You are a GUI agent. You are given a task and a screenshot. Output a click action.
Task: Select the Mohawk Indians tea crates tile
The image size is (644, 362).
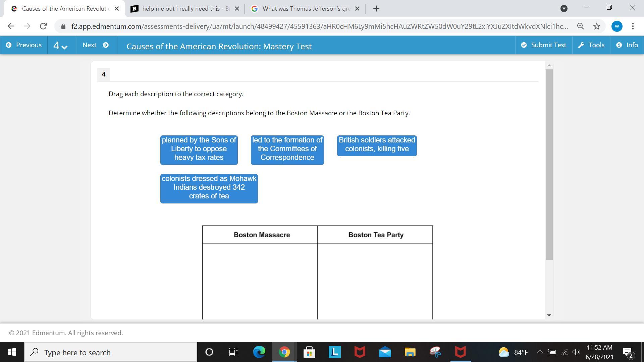coord(209,188)
